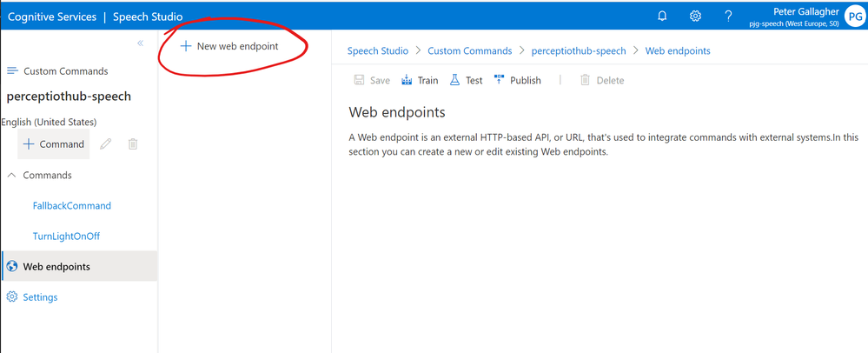The width and height of the screenshot is (868, 353).
Task: Click the trash icon beside Command
Action: pyautogui.click(x=133, y=144)
